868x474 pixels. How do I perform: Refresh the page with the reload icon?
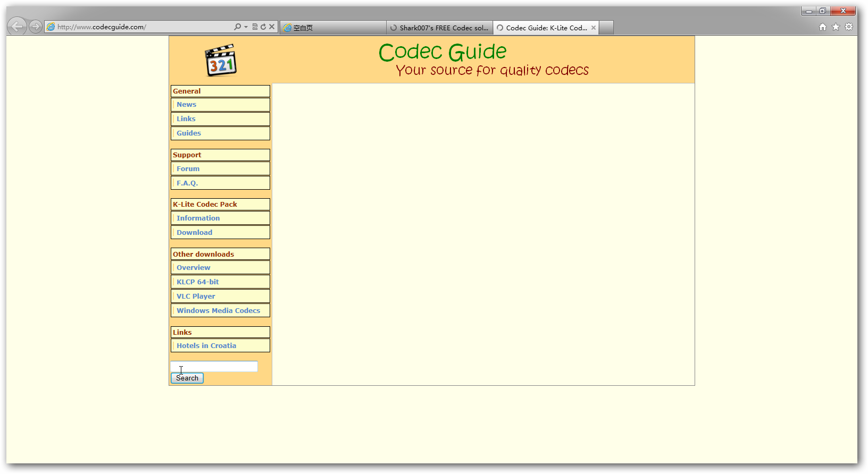263,27
